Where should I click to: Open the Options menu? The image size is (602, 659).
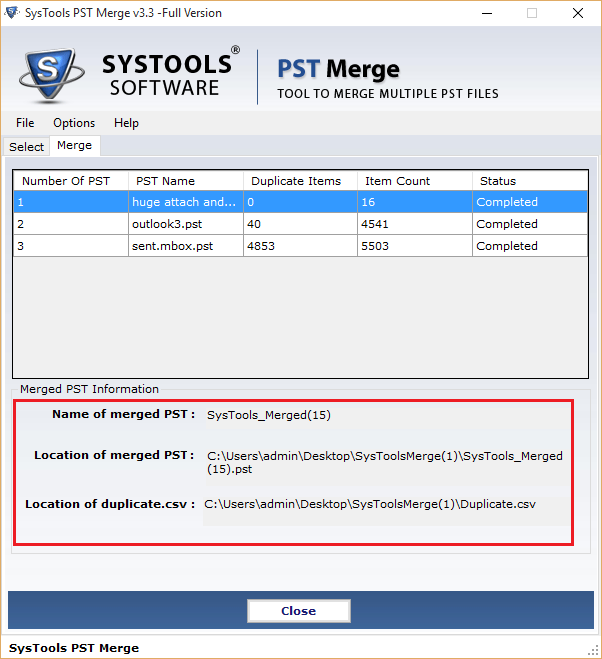pos(74,123)
